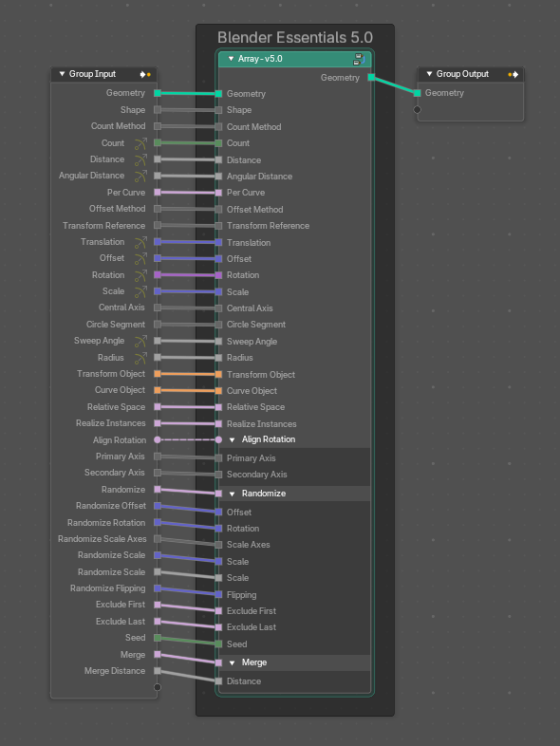Viewport: 560px width, 746px height.
Task: Click the Flipping socket on Array node
Action: tap(218, 595)
